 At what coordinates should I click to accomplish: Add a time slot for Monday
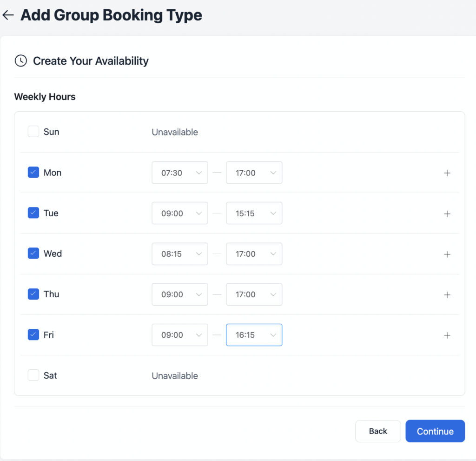(x=447, y=173)
